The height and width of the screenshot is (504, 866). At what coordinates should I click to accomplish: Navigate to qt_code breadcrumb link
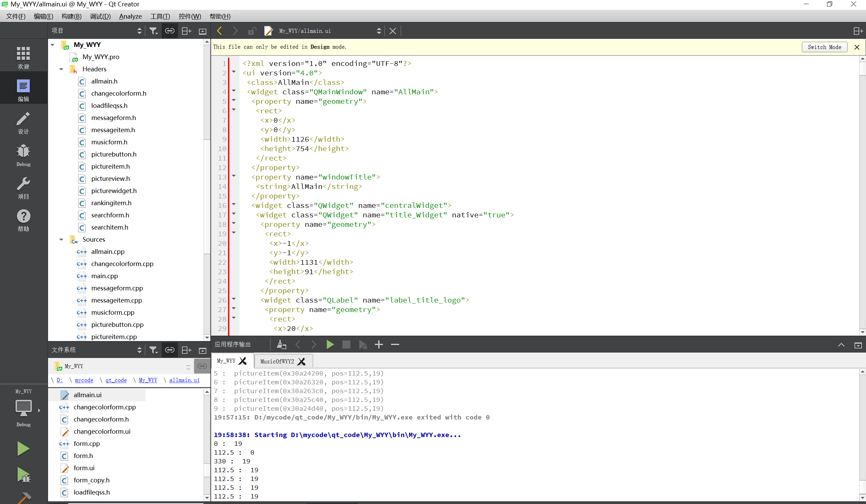tap(116, 380)
